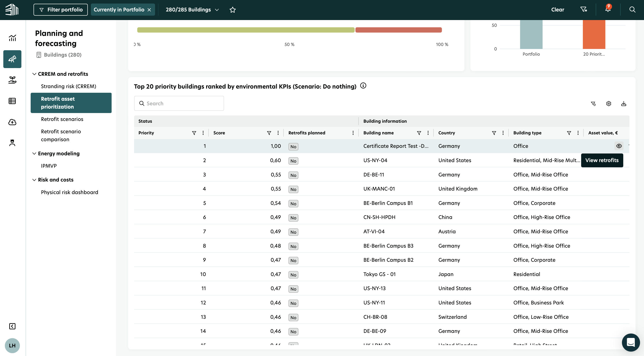Click the table reset filters icon
This screenshot has width=644, height=356.
[x=593, y=104]
